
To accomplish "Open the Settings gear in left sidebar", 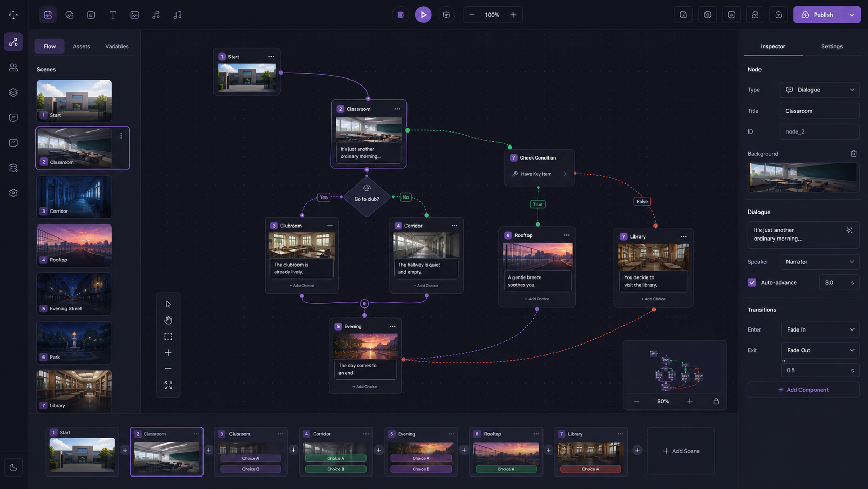I will [13, 193].
